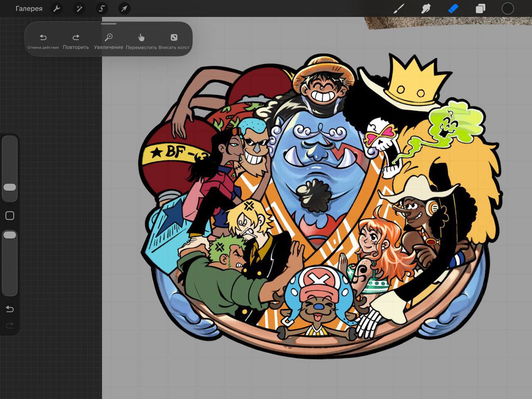
Task: Select the Selection S-ribbon tool
Action: [102, 8]
